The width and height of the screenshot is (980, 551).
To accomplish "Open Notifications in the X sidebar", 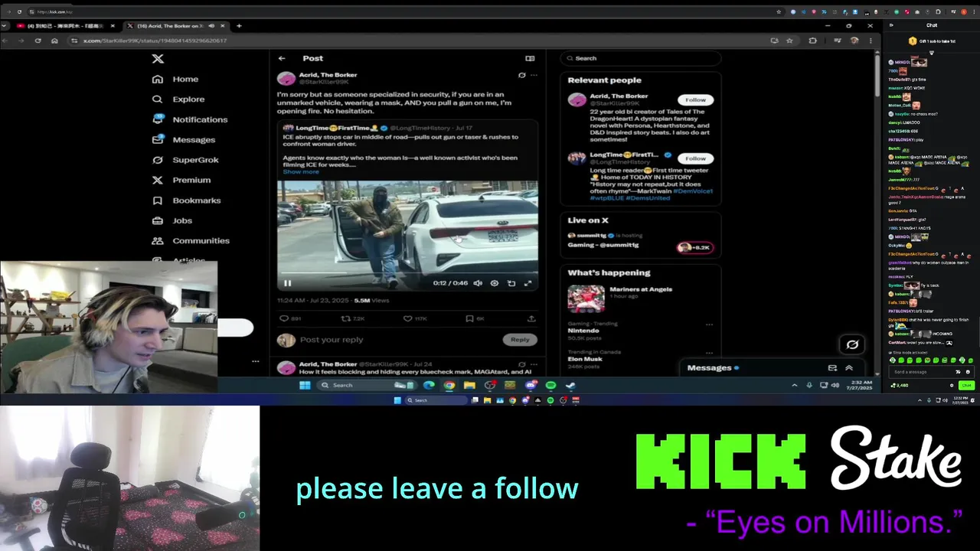I will pyautogui.click(x=190, y=119).
